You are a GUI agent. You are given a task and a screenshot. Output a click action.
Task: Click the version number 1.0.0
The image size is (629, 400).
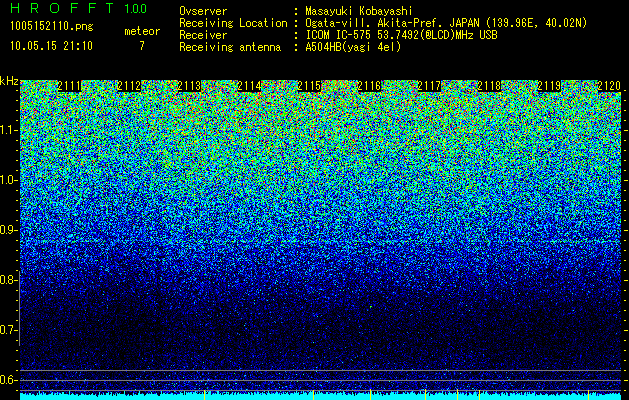tap(136, 8)
